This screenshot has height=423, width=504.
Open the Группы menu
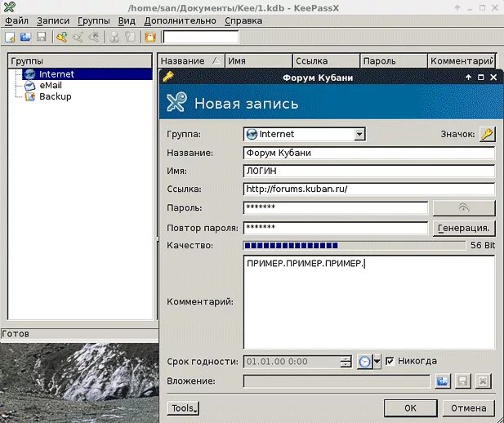point(94,21)
